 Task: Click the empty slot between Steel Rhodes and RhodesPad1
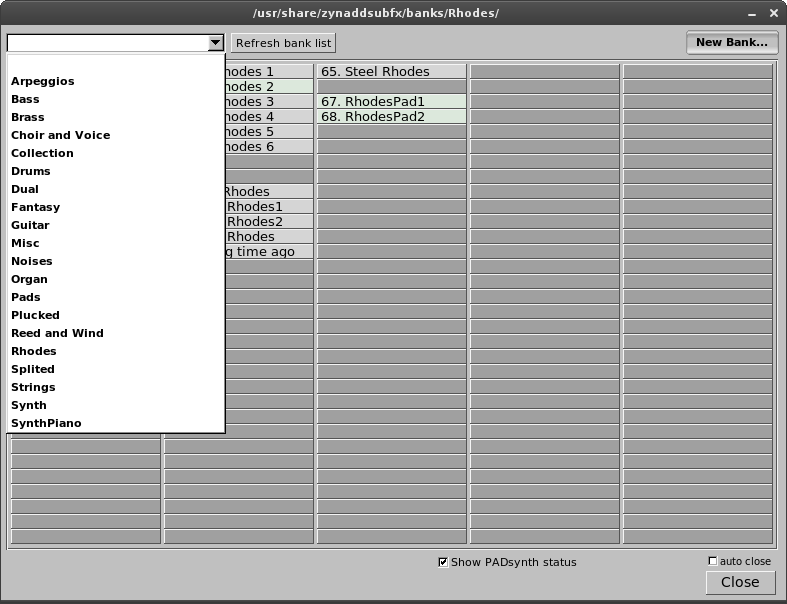point(391,86)
